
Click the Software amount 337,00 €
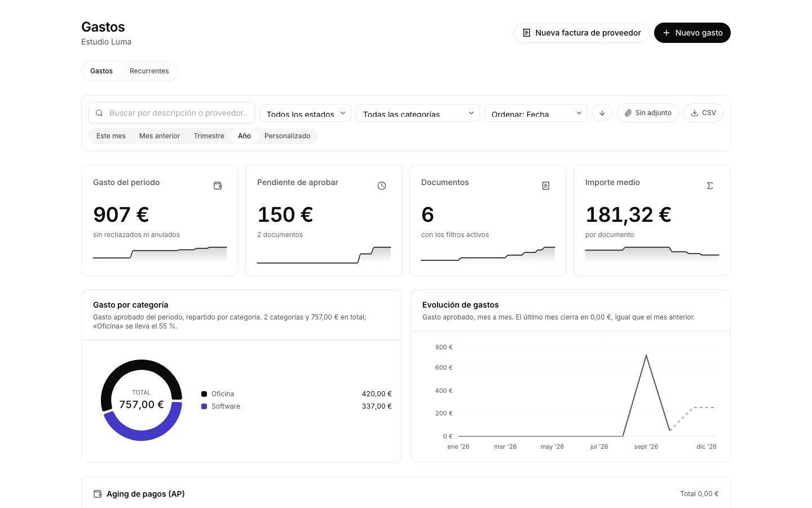coord(377,406)
